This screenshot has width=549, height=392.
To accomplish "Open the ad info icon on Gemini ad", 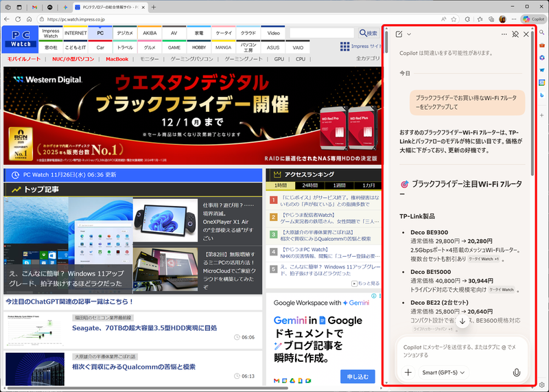I will 373,296.
